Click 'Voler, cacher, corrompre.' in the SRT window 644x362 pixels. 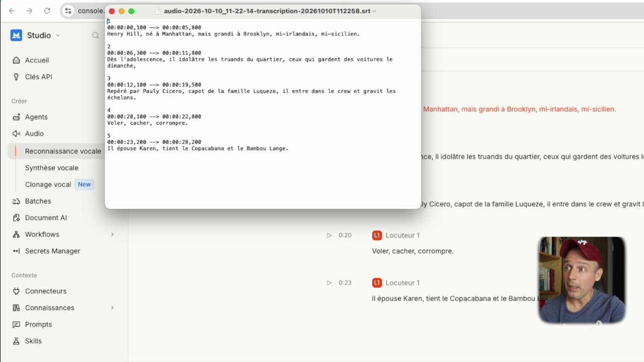pos(147,123)
